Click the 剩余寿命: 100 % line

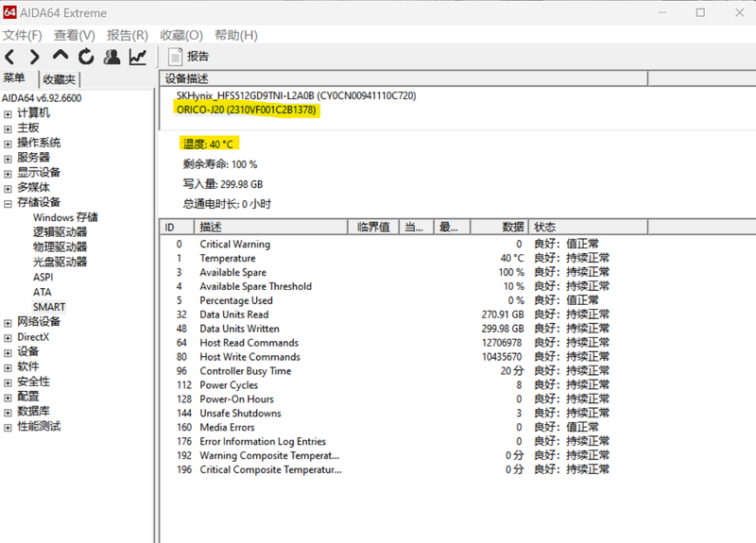(x=220, y=164)
